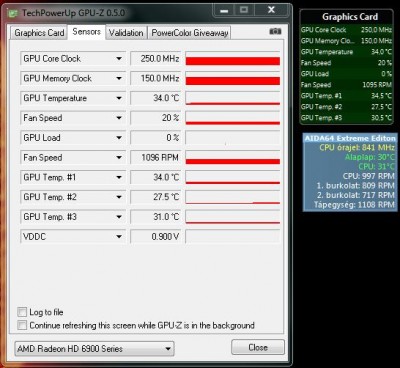Open the PowerColor Giveaway tab

pos(189,33)
